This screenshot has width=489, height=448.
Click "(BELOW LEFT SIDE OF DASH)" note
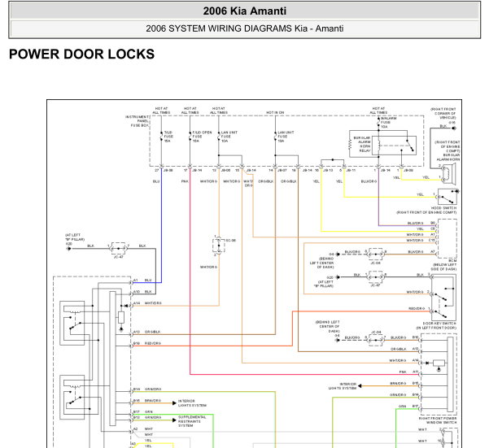(x=444, y=267)
